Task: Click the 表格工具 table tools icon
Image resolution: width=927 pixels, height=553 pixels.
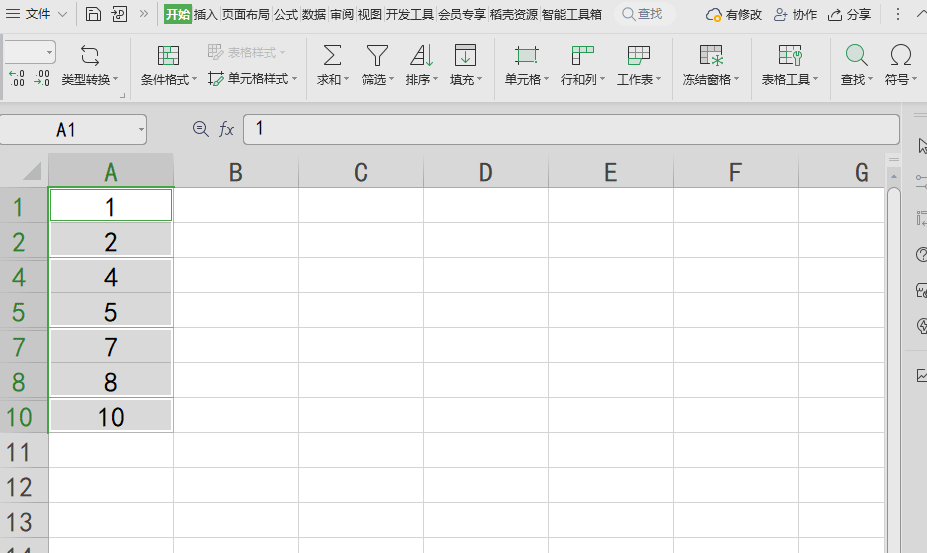Action: click(x=790, y=56)
